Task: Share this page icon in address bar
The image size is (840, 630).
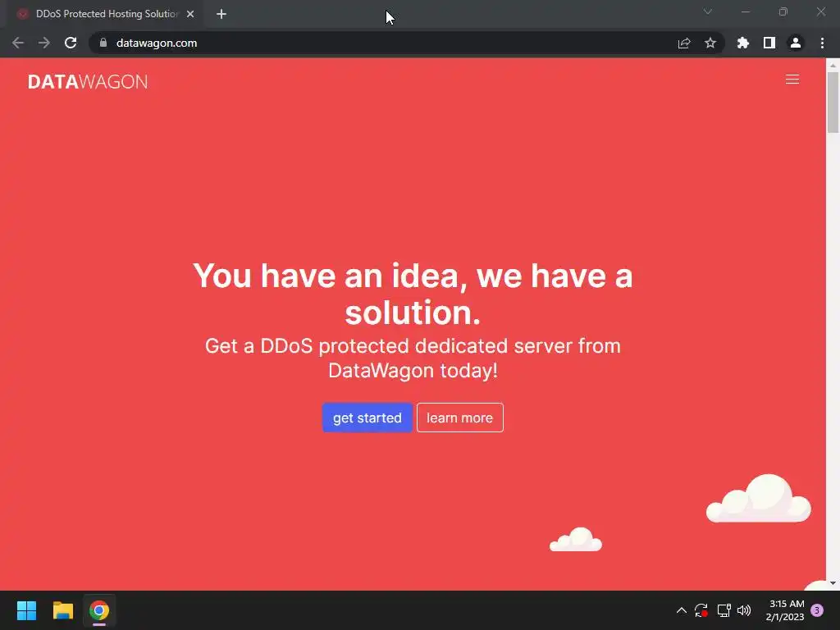Action: click(x=684, y=43)
